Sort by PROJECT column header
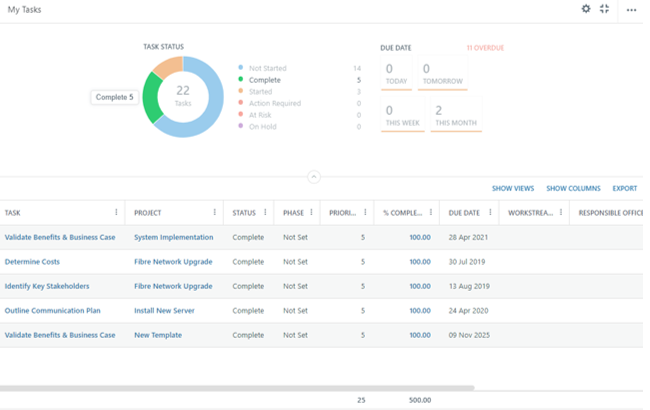Screen dimensions: 650x410 (x=148, y=213)
